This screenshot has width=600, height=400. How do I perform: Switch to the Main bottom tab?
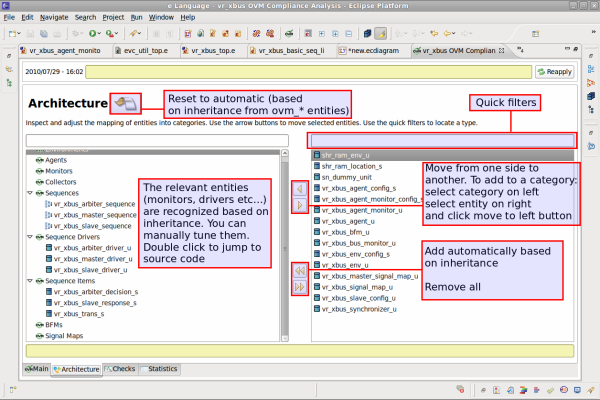pyautogui.click(x=37, y=369)
